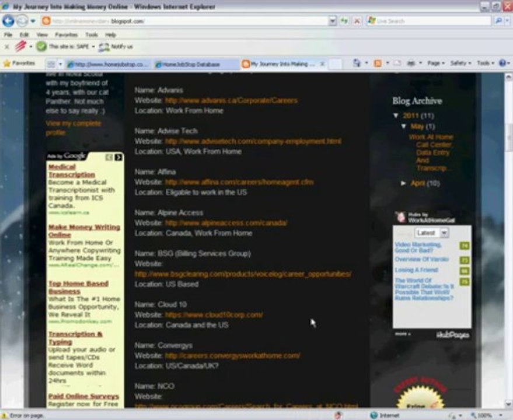Image resolution: width=513 pixels, height=420 pixels.
Task: Click the more link under Hubs widget
Action: click(x=403, y=334)
